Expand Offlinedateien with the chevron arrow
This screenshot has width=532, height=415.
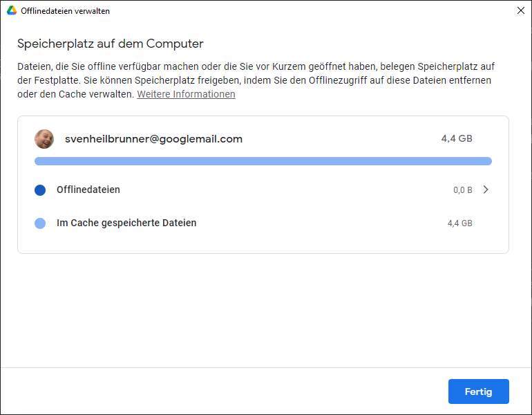(x=486, y=190)
